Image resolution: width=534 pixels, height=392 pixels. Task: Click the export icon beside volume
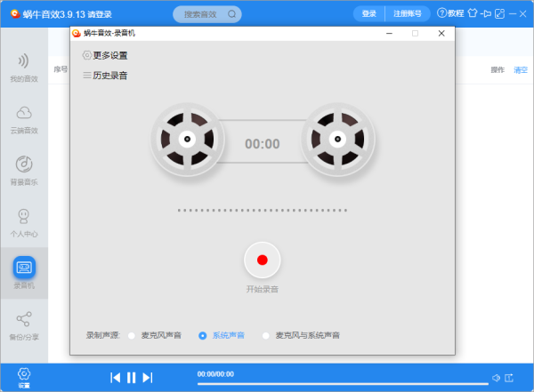(x=509, y=378)
